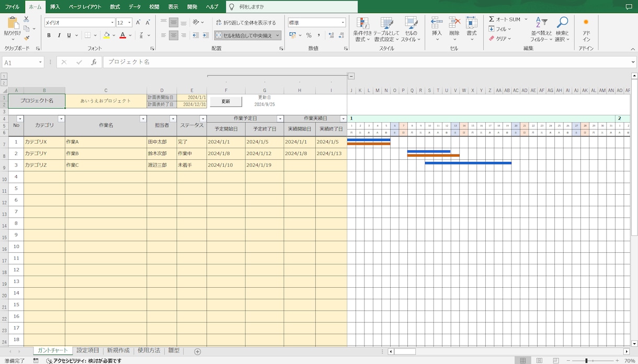This screenshot has height=364, width=638.
Task: Switch to the 表示 ribbon tab
Action: coord(173,7)
